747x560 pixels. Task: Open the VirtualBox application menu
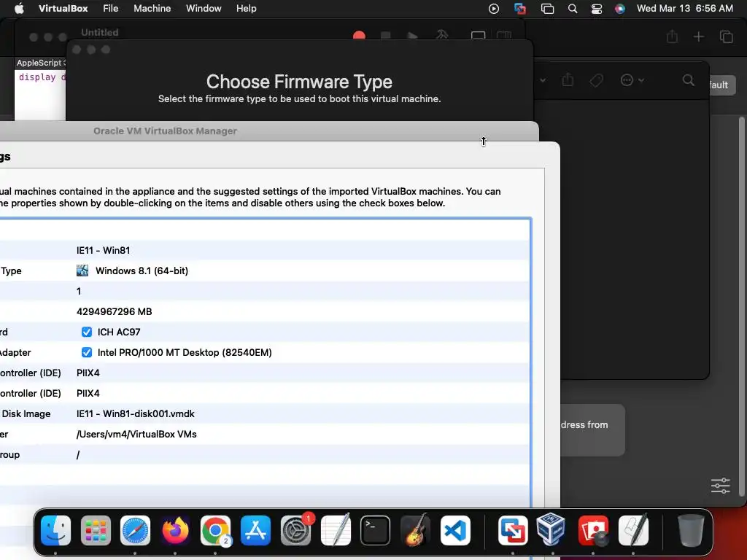pos(63,9)
